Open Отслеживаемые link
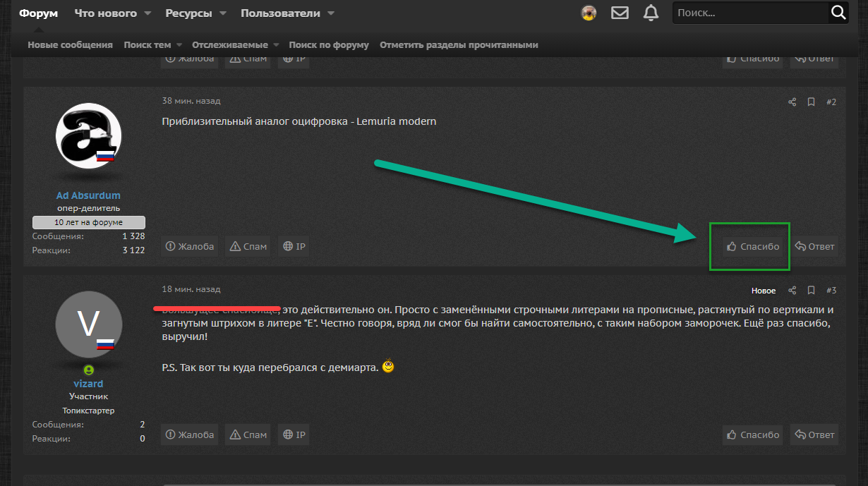The image size is (868, 486). point(230,45)
